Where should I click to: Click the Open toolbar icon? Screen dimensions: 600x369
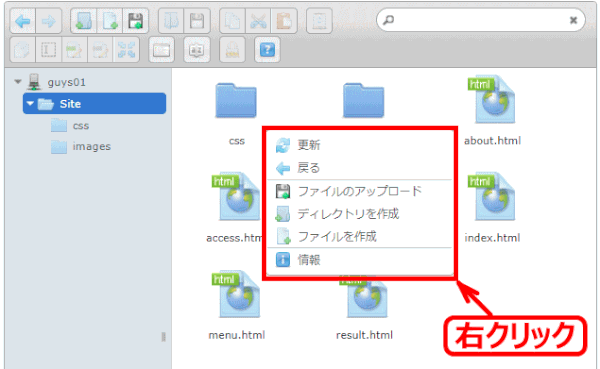(x=171, y=21)
